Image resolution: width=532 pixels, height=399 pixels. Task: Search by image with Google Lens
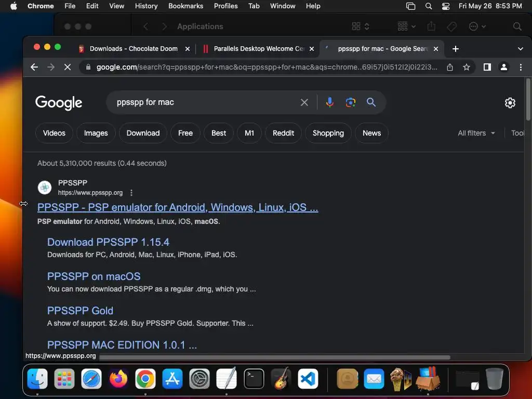click(351, 102)
